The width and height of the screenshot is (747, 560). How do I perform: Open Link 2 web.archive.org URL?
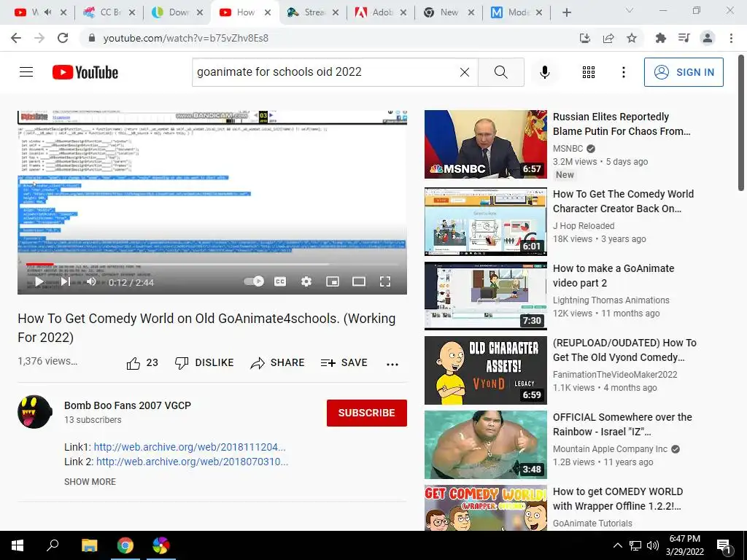pos(192,462)
